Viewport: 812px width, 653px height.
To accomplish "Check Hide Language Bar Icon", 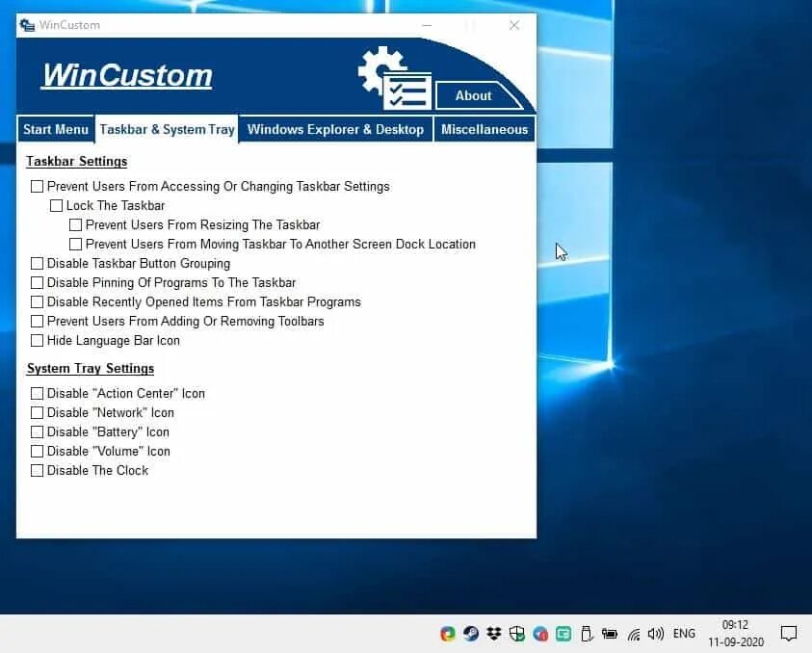I will (38, 340).
